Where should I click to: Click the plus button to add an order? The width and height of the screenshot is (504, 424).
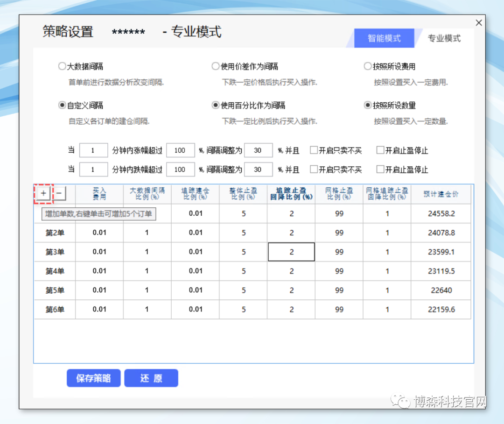[43, 194]
